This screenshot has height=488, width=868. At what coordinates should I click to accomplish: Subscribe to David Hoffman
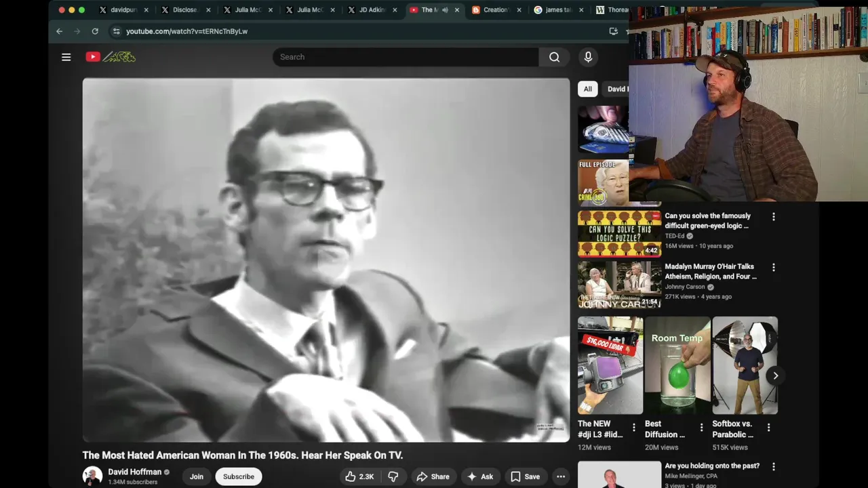click(x=239, y=476)
